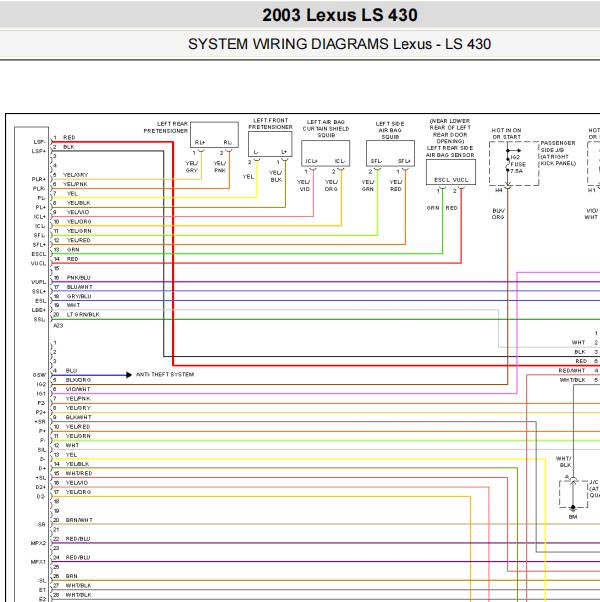600x602 pixels.
Task: Click the "H4" connector label under the fuse
Action: [x=498, y=190]
